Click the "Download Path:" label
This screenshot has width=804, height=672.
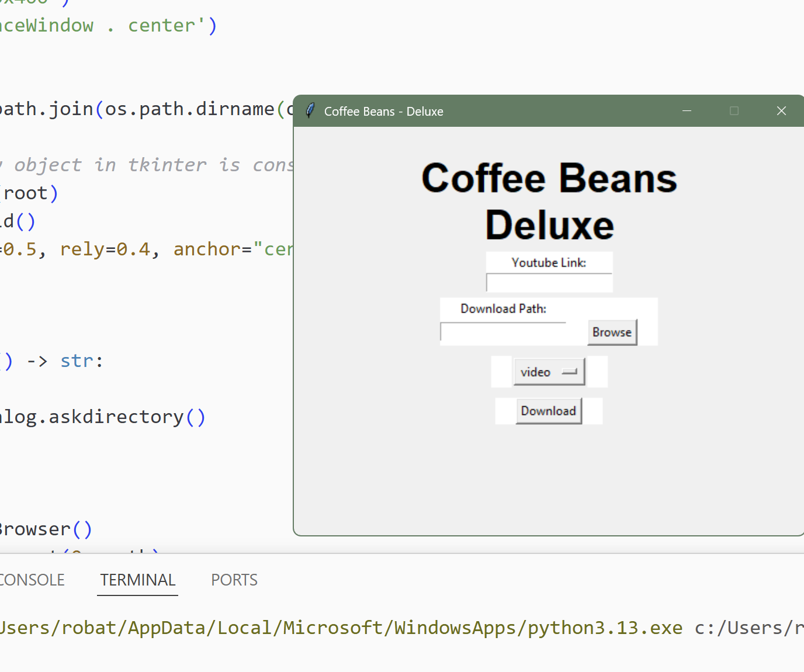[x=503, y=309]
